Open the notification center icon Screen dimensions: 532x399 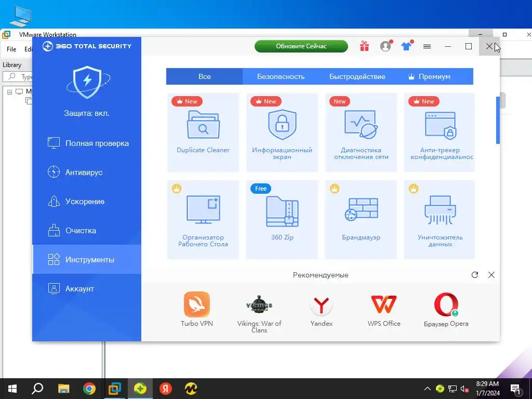point(516,389)
